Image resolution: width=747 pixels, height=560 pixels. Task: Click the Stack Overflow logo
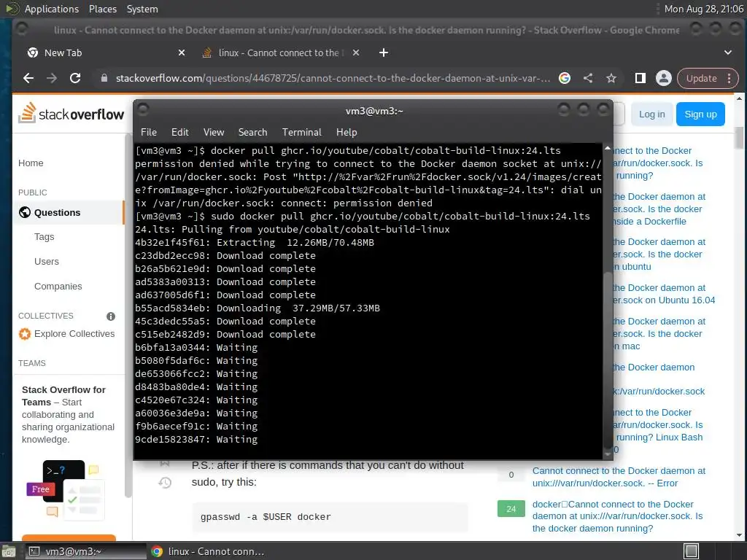71,113
